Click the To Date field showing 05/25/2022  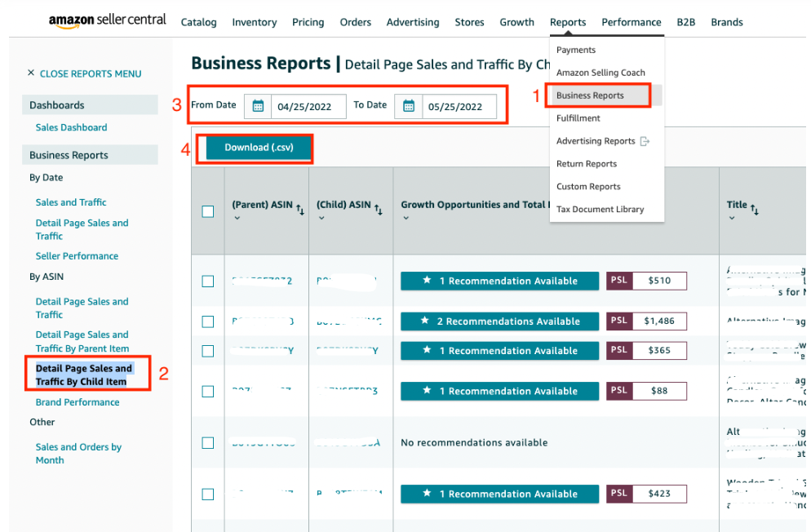coord(459,107)
